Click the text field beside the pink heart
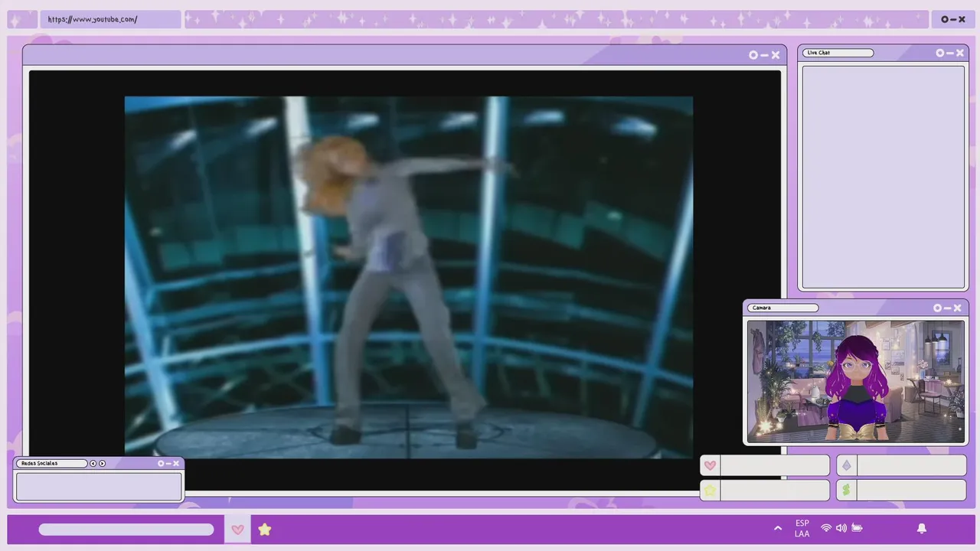The width and height of the screenshot is (980, 551). pyautogui.click(x=775, y=465)
